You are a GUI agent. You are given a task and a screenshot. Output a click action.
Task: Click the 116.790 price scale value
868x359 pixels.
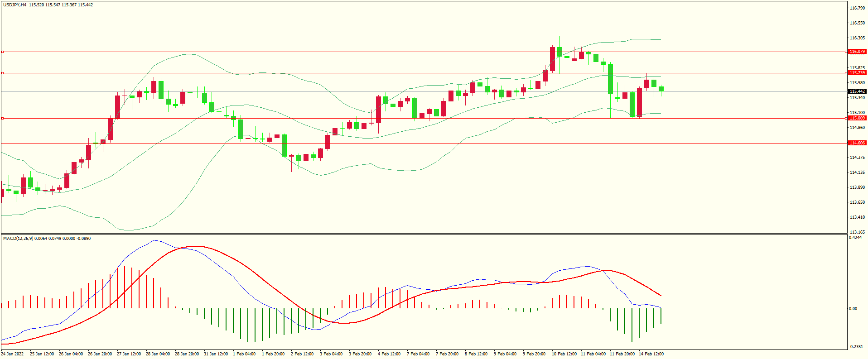858,8
